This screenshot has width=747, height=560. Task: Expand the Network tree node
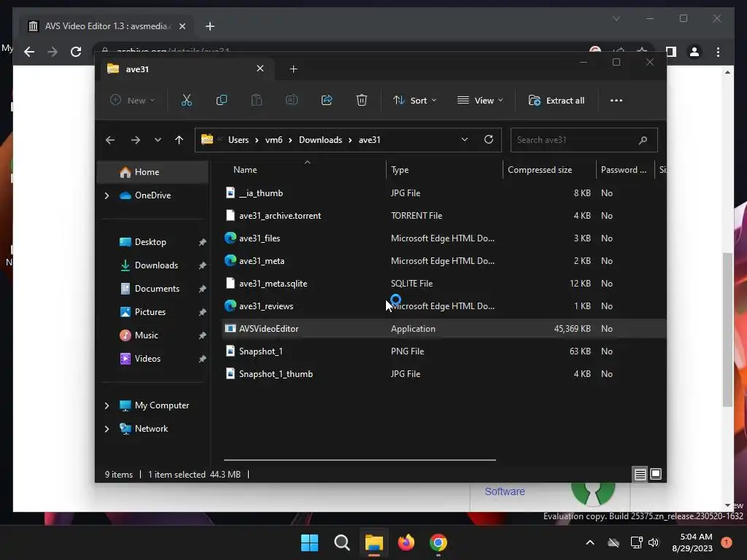(x=107, y=429)
